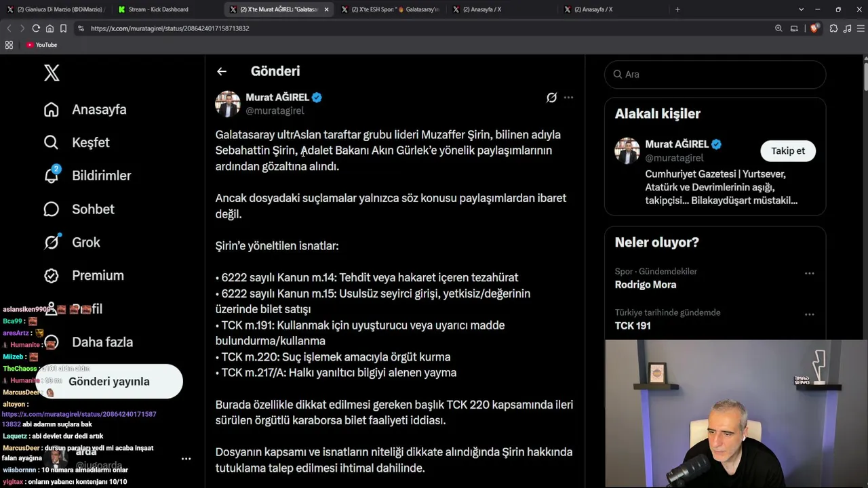
Task: Click the Neler oluyor? heading
Action: click(x=656, y=242)
